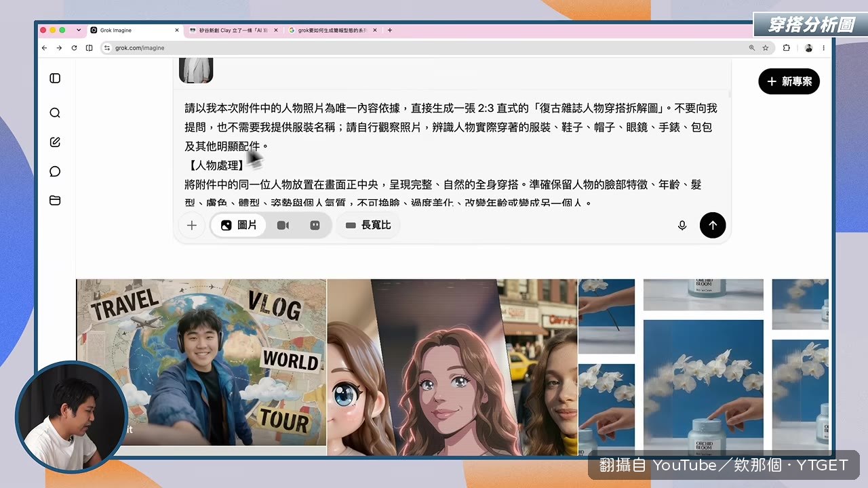Go back with browser back arrow
Image resolution: width=868 pixels, height=488 pixels.
pyautogui.click(x=45, y=48)
